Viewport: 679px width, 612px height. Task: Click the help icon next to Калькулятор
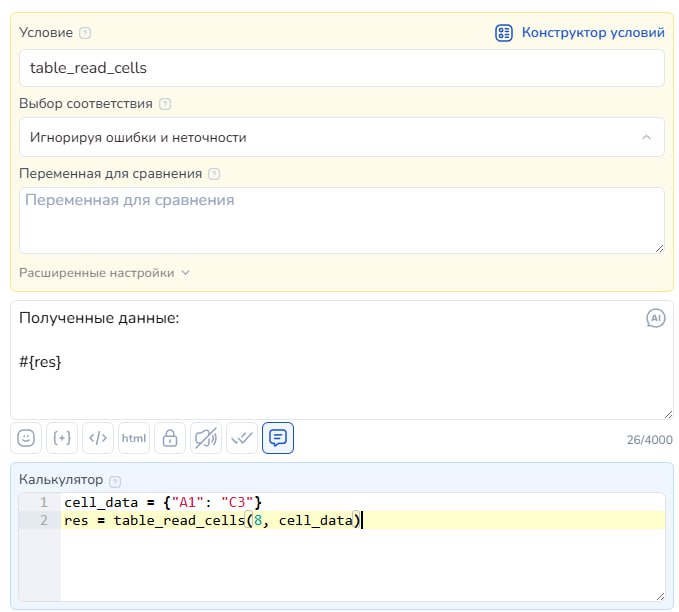(114, 481)
